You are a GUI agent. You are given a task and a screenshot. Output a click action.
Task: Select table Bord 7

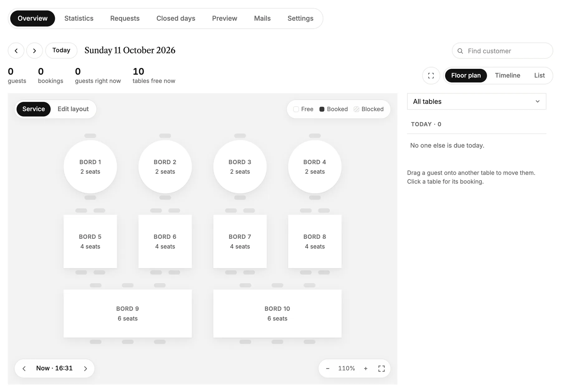pos(240,242)
